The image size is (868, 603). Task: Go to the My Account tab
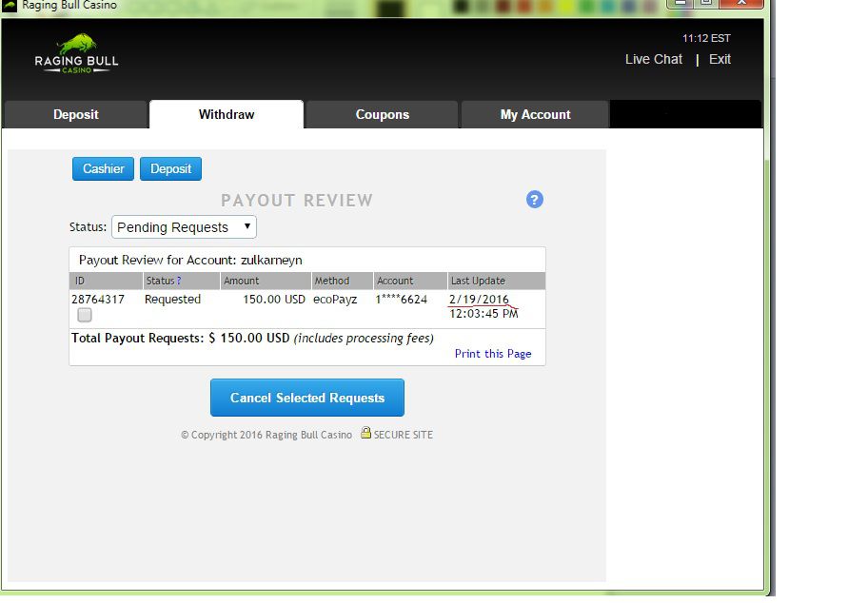tap(535, 114)
